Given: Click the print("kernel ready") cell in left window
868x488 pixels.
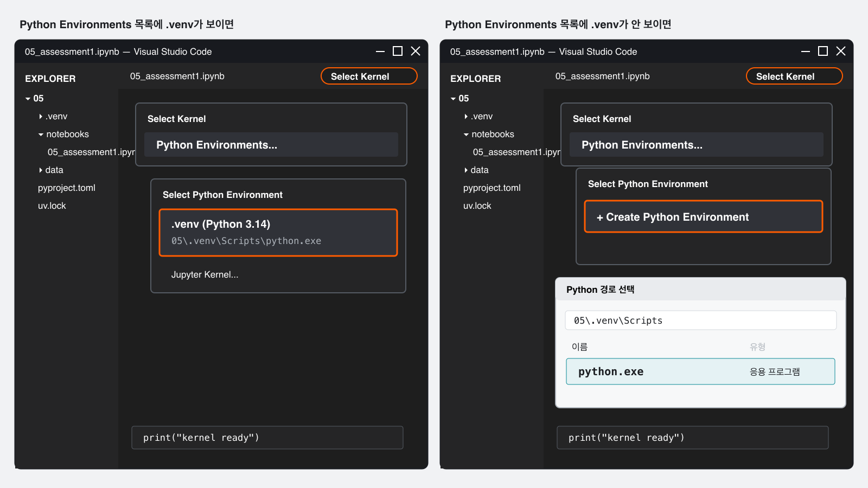Looking at the screenshot, I should pos(267,438).
